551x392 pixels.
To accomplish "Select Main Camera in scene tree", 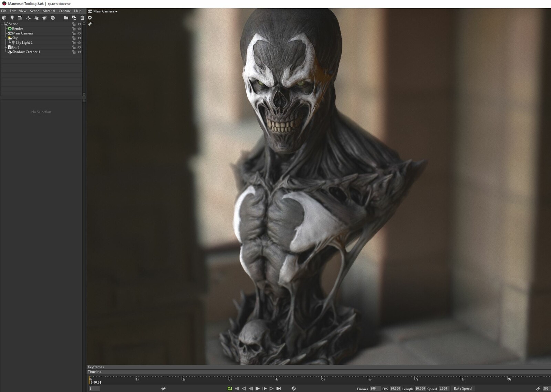I will [x=22, y=33].
